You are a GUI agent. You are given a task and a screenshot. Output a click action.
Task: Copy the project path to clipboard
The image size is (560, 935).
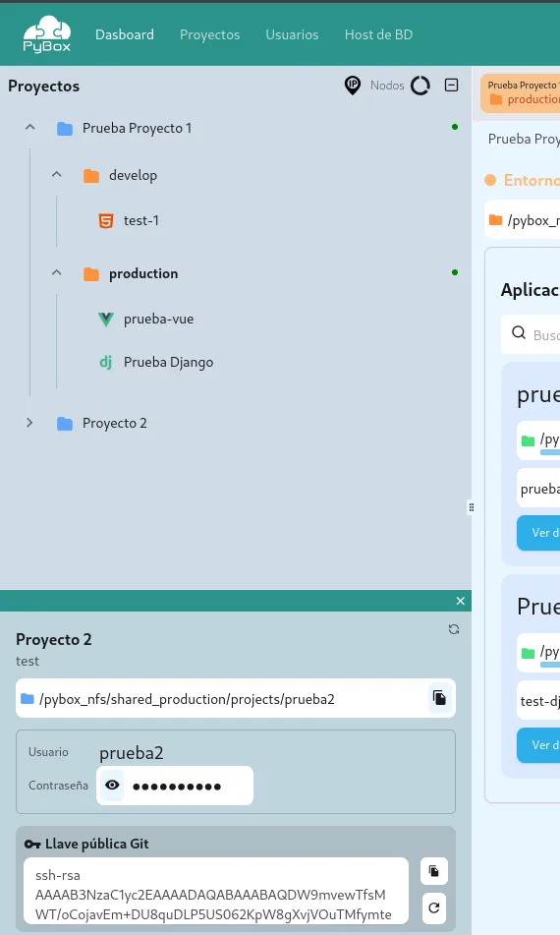point(440,698)
